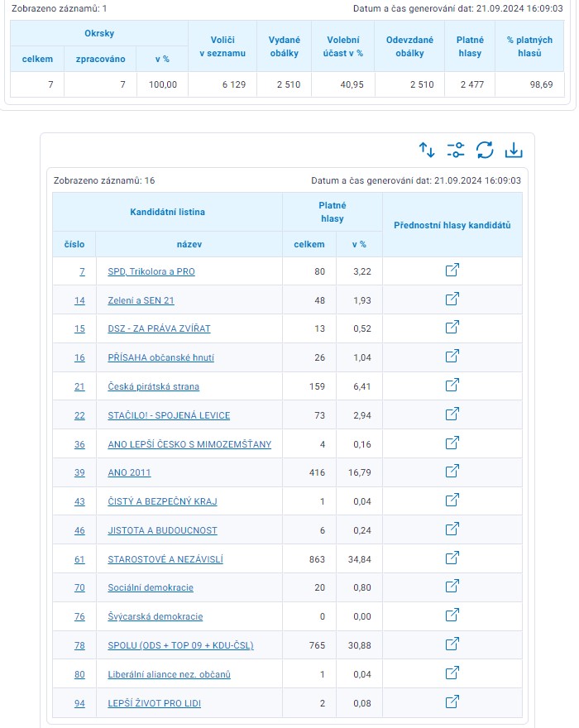Click list number 43 link
The image size is (579, 728).
tap(79, 501)
